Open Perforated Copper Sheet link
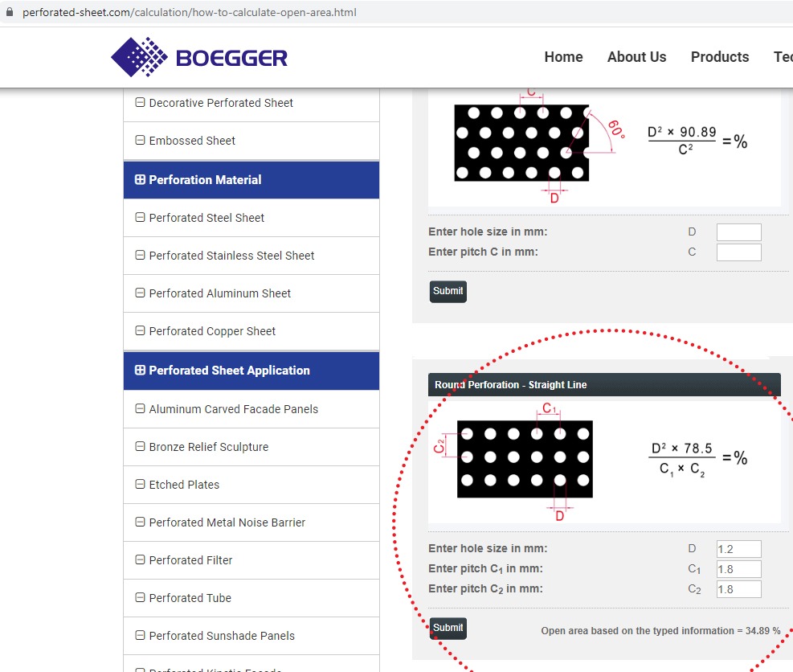Viewport: 793px width, 672px height. click(212, 331)
